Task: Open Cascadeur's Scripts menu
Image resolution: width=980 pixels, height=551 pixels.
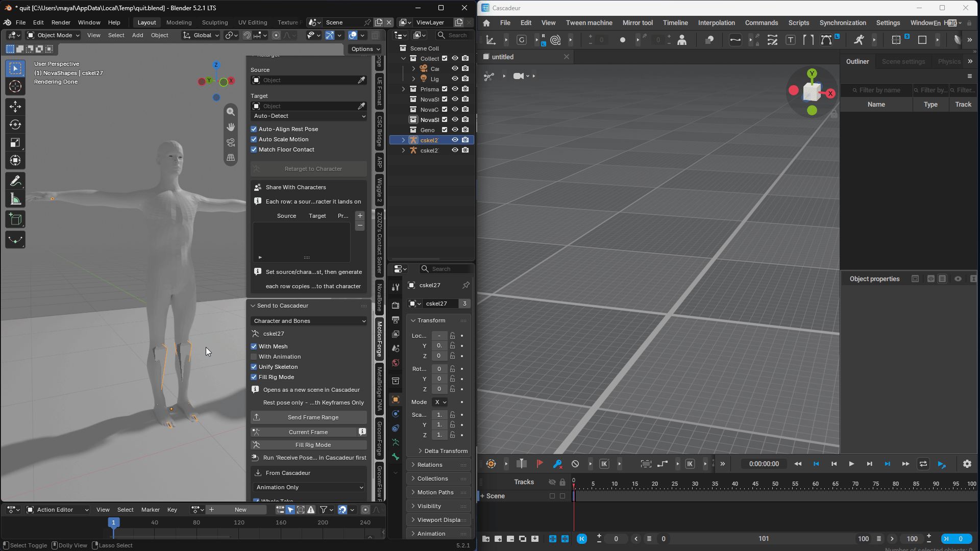Action: pyautogui.click(x=798, y=23)
